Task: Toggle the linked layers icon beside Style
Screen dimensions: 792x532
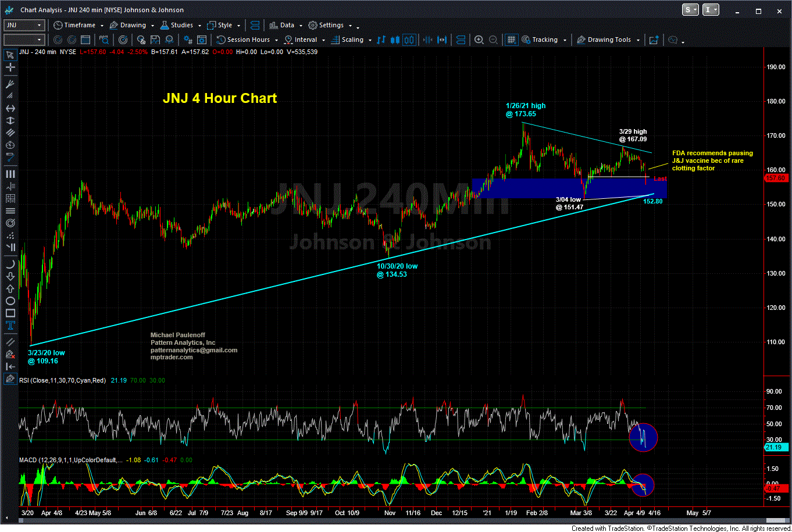Action: (254, 25)
